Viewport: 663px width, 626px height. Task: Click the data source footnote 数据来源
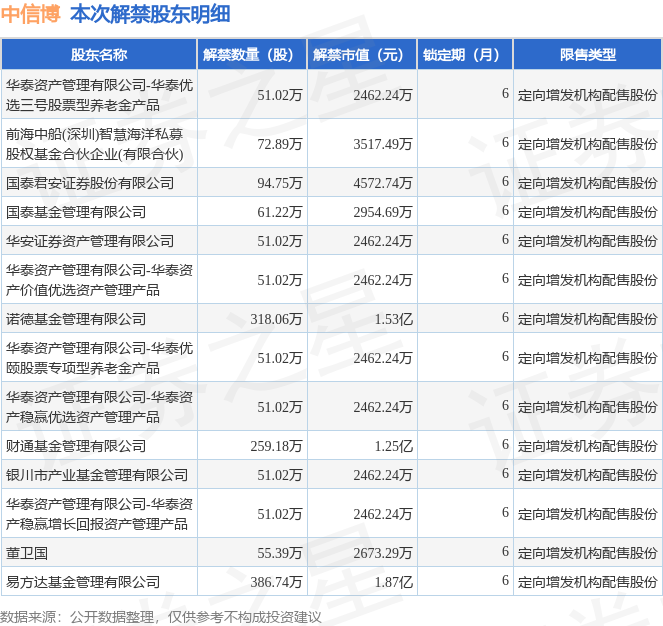pos(161,617)
